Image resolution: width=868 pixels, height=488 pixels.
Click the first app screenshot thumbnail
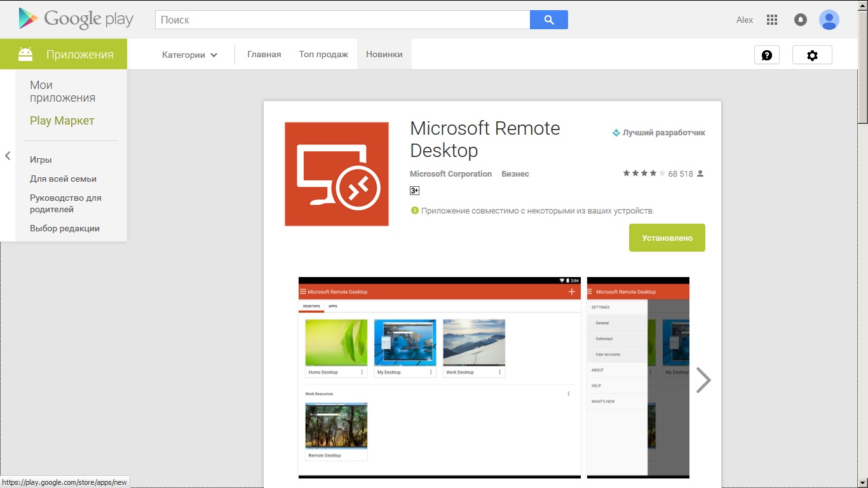point(440,377)
